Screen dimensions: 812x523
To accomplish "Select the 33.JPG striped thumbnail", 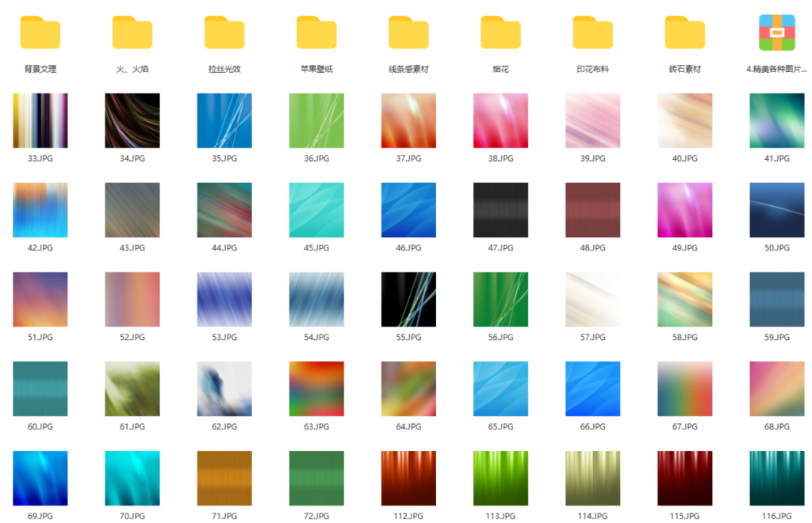I will tap(40, 120).
